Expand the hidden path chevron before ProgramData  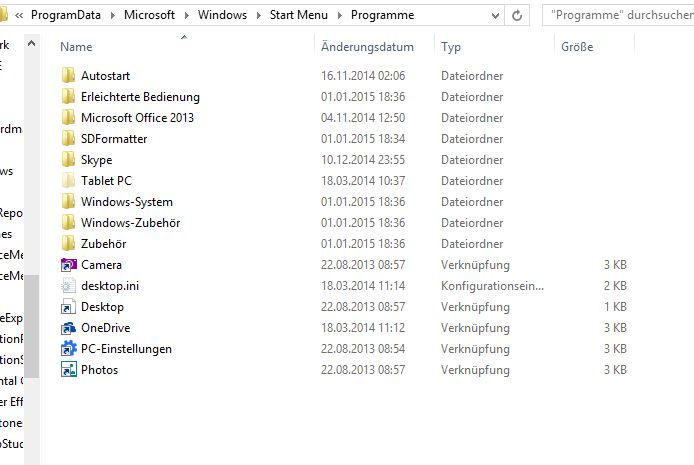click(19, 15)
